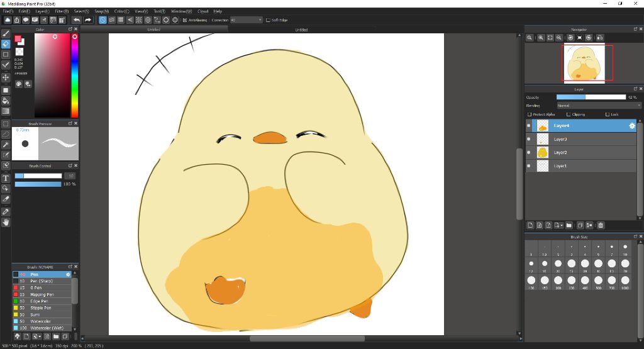Open Layer4 settings gear
The image size is (644, 349).
[632, 126]
